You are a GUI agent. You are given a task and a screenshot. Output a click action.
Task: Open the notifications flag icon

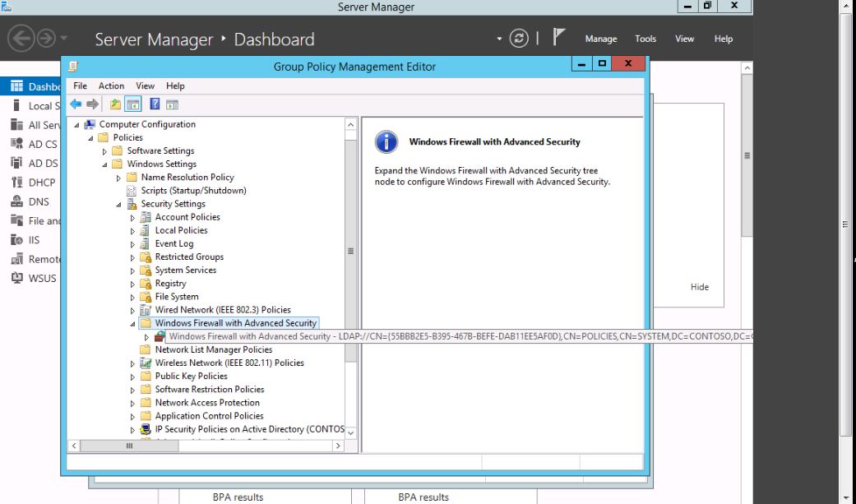click(559, 38)
